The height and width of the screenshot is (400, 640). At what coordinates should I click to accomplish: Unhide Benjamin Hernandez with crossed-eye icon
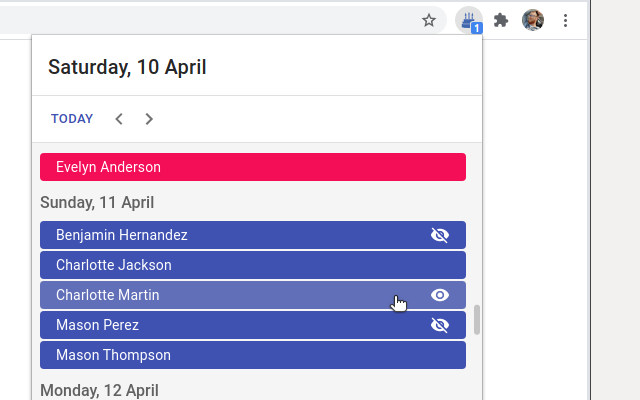click(440, 235)
